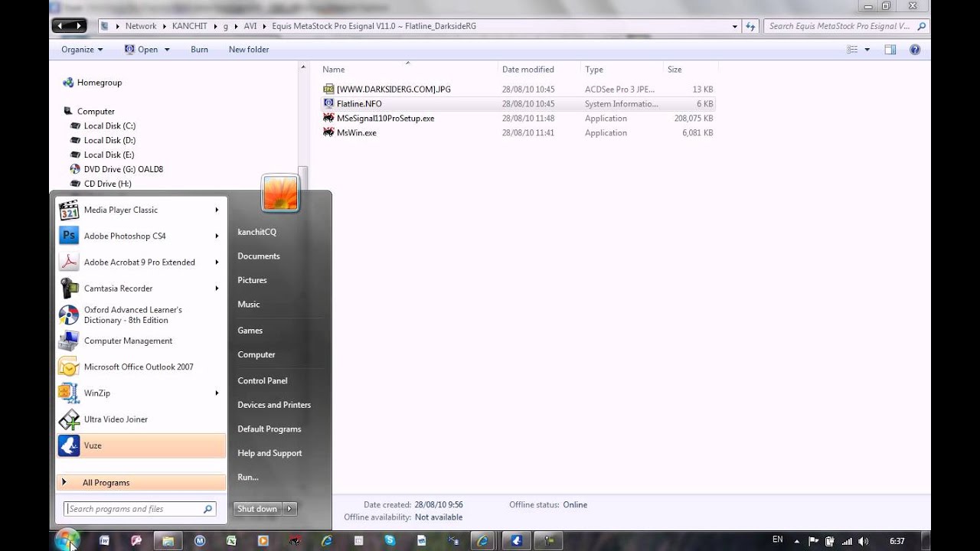Open Windows Explorer taskbar icon
The height and width of the screenshot is (551, 980).
(x=168, y=540)
